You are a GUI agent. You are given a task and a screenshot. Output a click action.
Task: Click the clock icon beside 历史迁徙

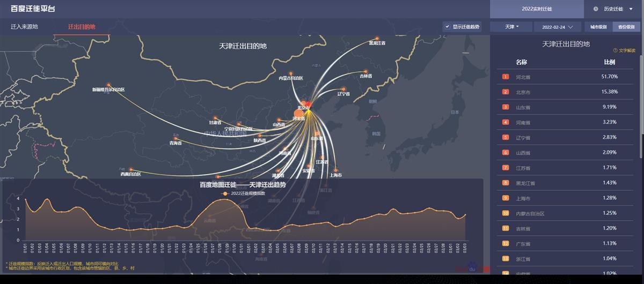(x=596, y=9)
